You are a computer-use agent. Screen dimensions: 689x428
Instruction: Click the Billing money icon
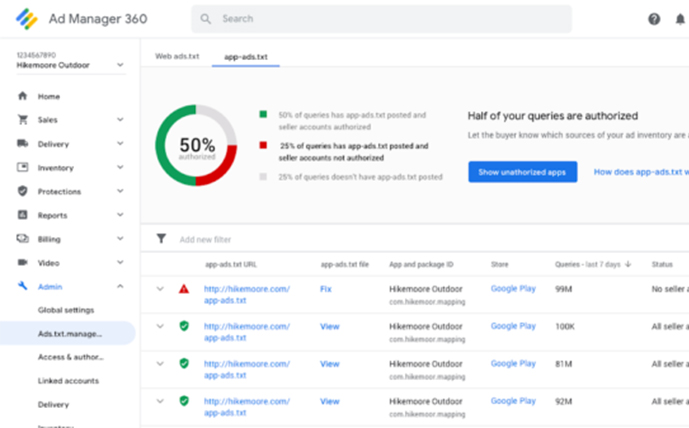pos(22,238)
